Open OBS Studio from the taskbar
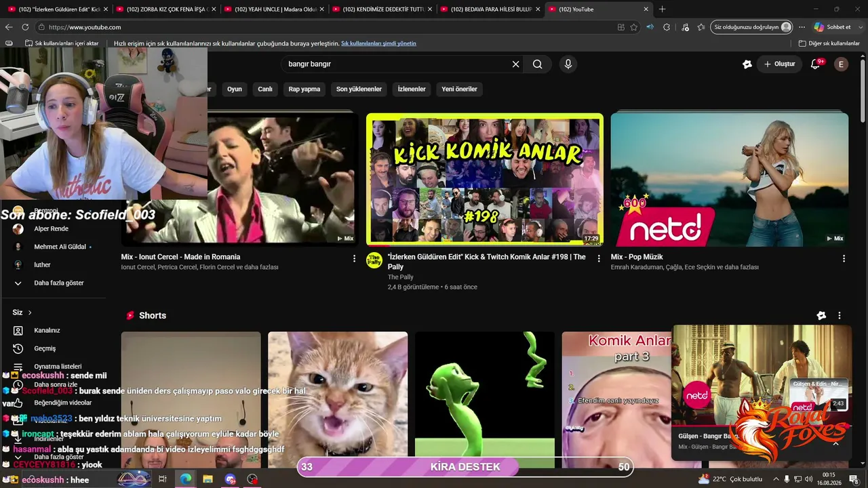Viewport: 868px width, 488px height. click(253, 479)
